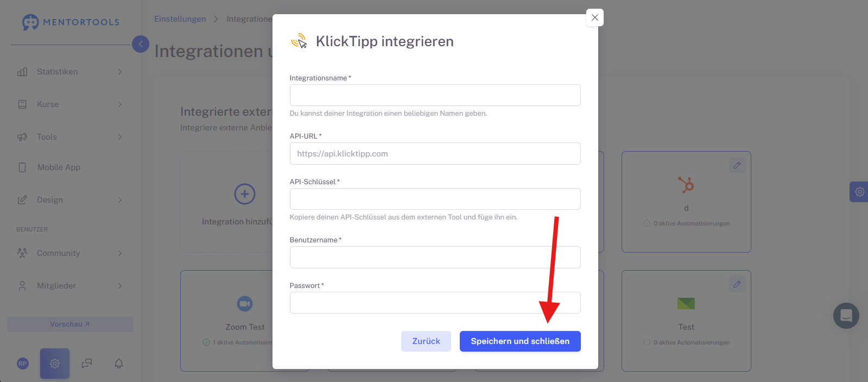This screenshot has width=868, height=382.
Task: Click the edit pencil on HubSpot card
Action: (737, 165)
